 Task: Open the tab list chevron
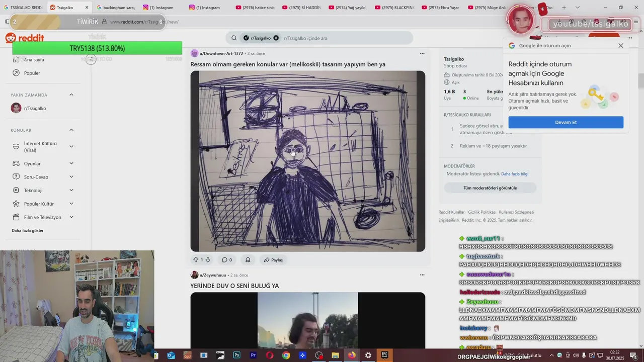[577, 8]
